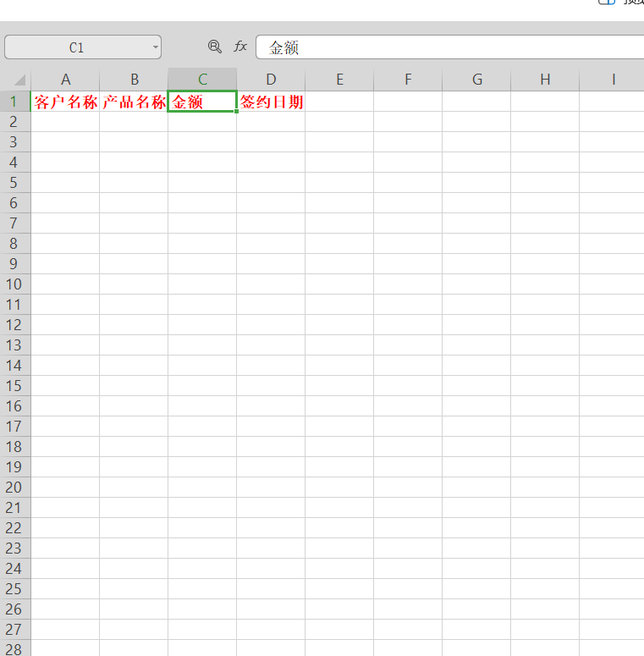Select row 19 header
This screenshot has height=656, width=644.
(15, 467)
